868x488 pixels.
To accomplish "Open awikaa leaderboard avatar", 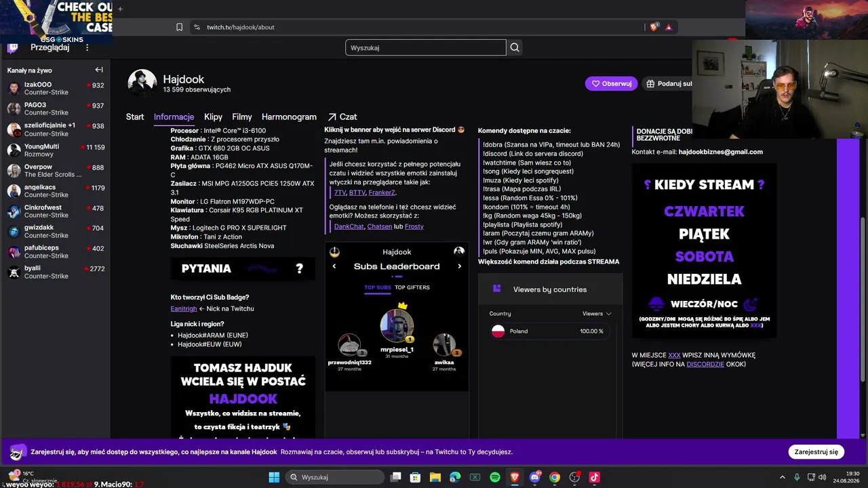I will [x=444, y=345].
